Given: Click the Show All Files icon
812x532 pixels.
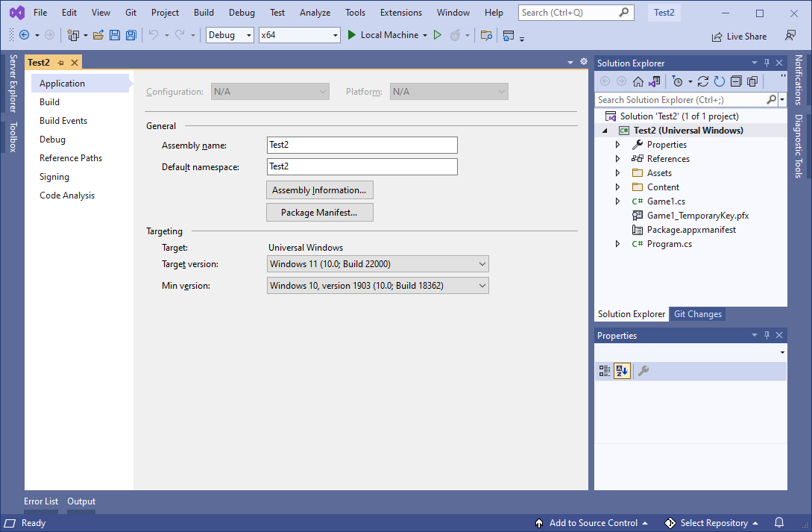Looking at the screenshot, I should [752, 81].
